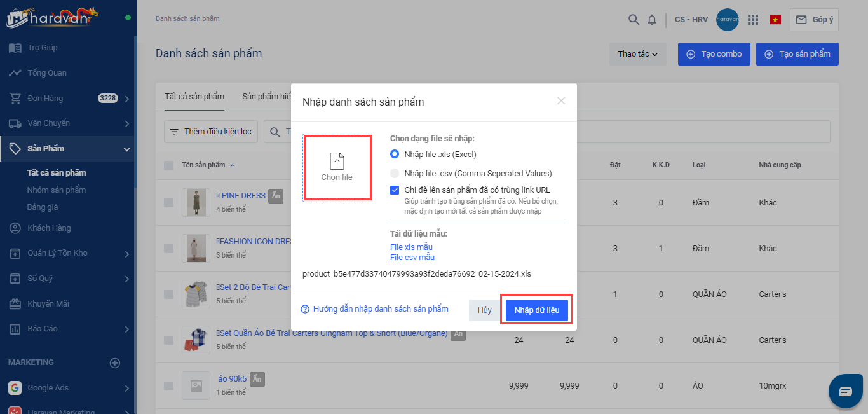Open the notifications bell icon
This screenshot has height=414, width=868.
pos(652,20)
